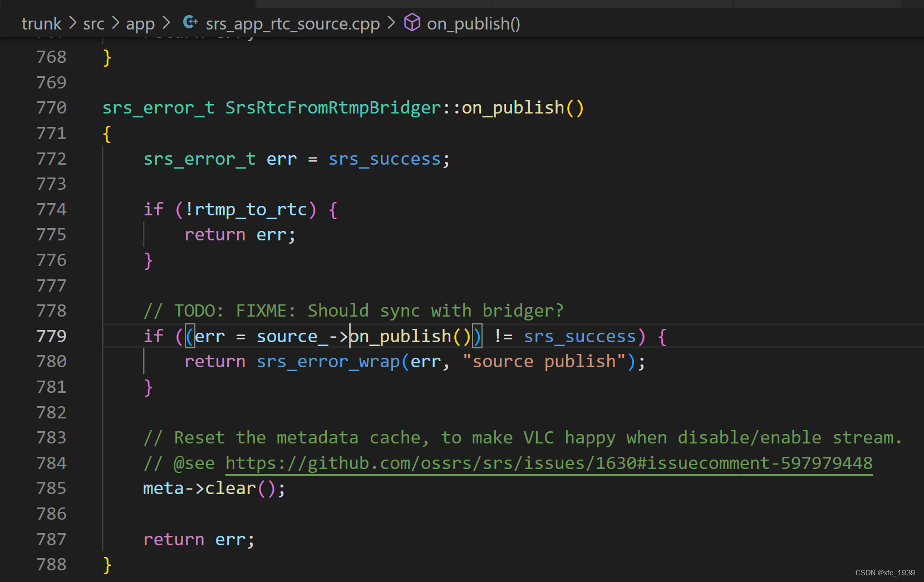
Task: Click srs_success on line 779
Action: tap(580, 337)
